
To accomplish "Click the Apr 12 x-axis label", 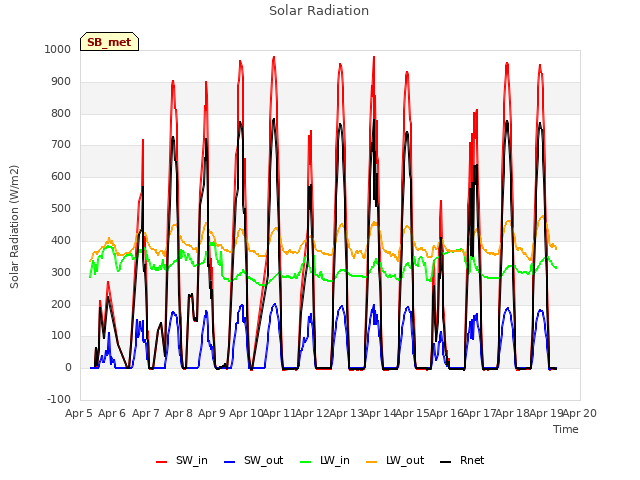I will tap(313, 413).
